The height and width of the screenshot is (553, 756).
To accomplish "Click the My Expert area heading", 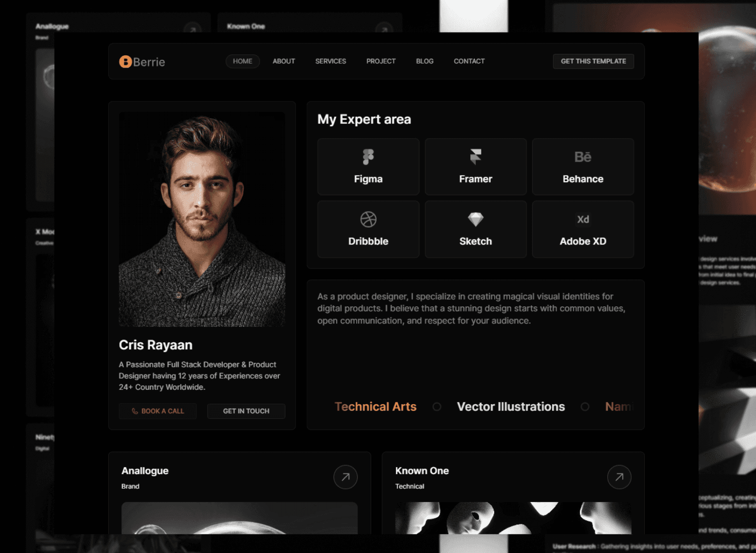I will click(x=365, y=119).
